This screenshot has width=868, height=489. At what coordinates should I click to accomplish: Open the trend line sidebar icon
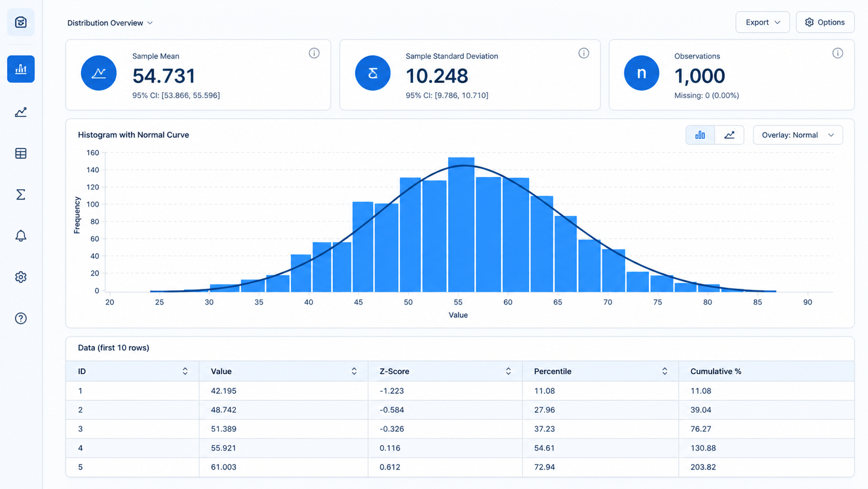pos(21,112)
